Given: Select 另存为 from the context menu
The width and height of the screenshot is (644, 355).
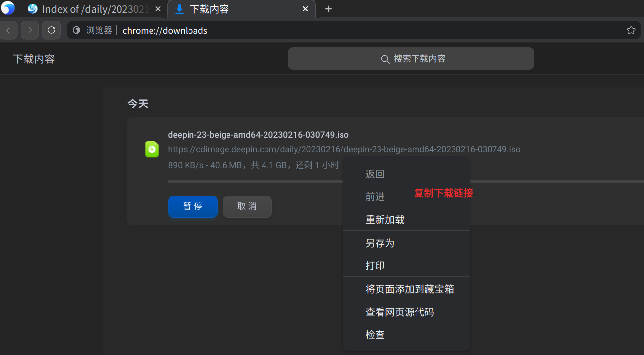Looking at the screenshot, I should pyautogui.click(x=379, y=243).
